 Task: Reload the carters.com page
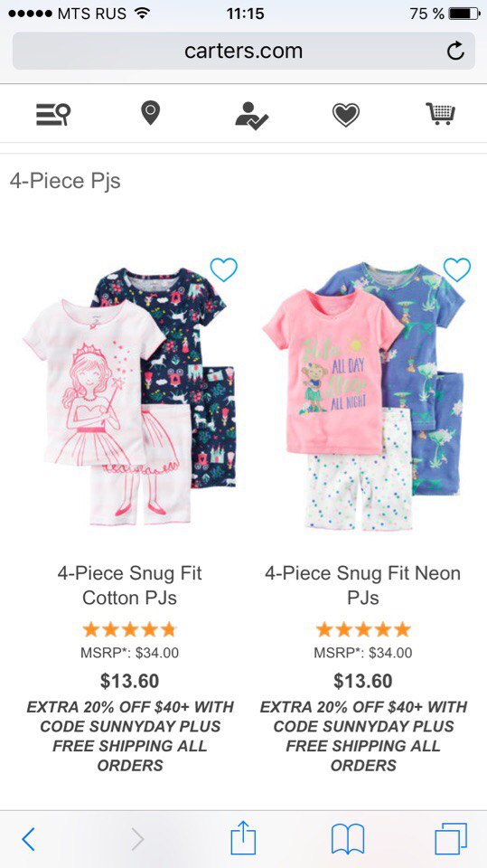pos(454,51)
